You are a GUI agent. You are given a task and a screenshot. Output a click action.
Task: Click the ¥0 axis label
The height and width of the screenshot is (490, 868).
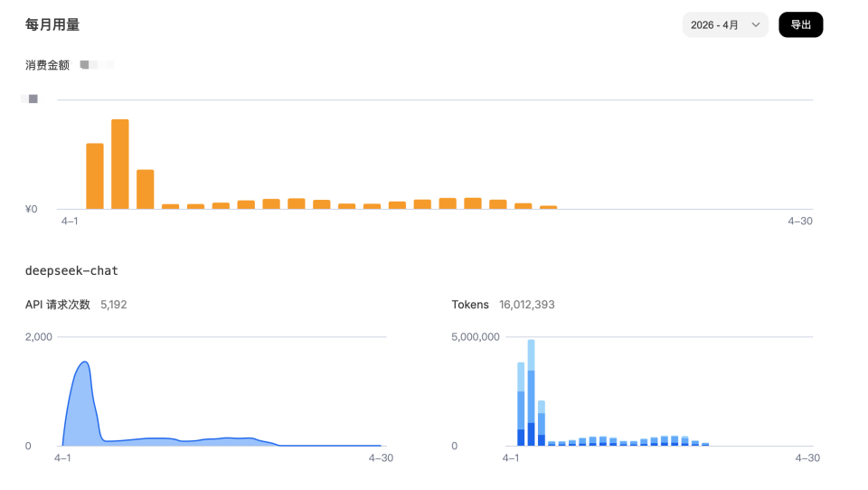pos(30,209)
